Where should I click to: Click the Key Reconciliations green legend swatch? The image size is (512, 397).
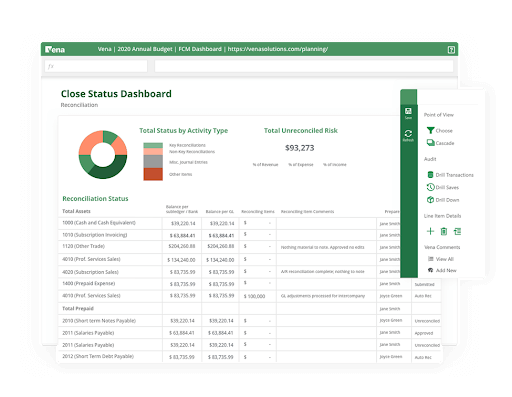(153, 145)
